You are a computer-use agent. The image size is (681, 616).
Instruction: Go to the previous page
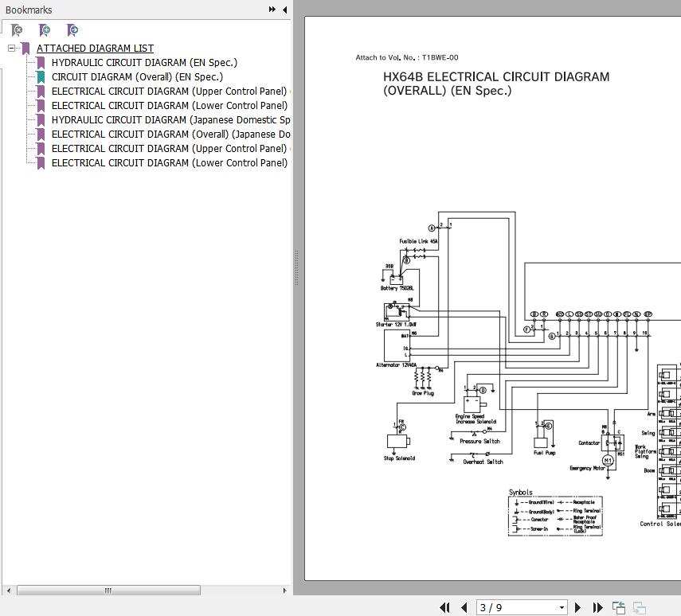[464, 607]
